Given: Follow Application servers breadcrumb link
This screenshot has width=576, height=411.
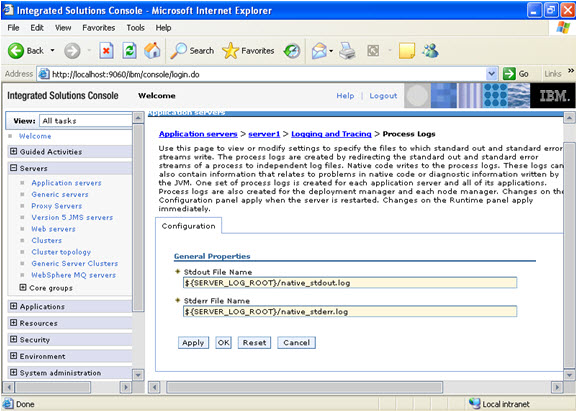Looking at the screenshot, I should coord(198,134).
